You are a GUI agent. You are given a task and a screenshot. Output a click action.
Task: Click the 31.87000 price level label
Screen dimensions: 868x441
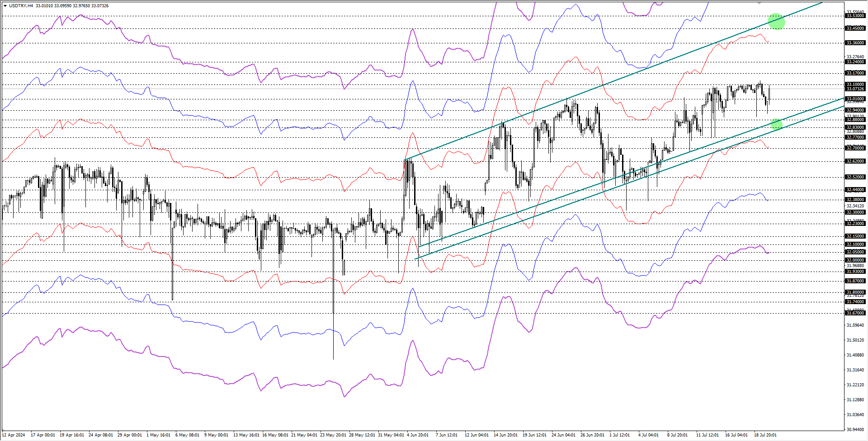(855, 281)
